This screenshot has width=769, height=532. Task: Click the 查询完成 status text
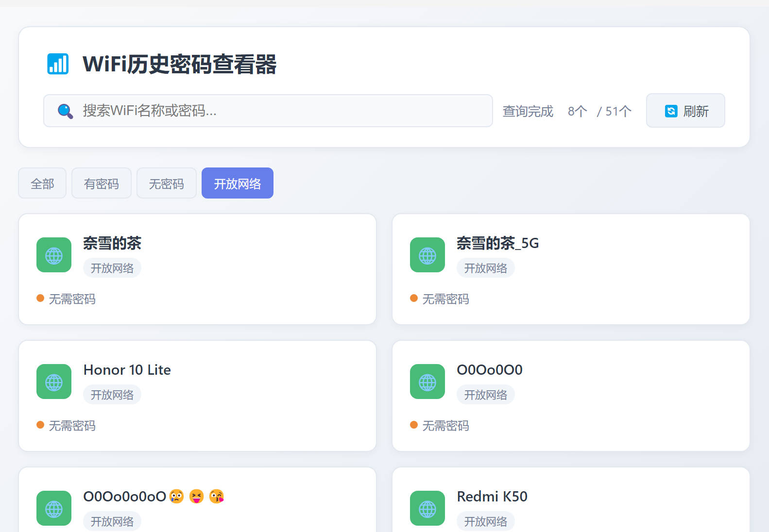click(x=528, y=111)
